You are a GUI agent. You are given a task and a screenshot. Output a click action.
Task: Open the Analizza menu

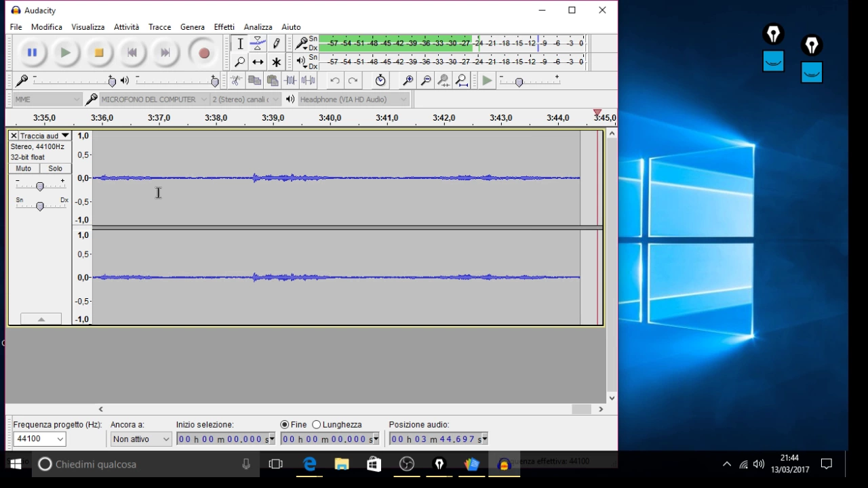click(x=258, y=27)
